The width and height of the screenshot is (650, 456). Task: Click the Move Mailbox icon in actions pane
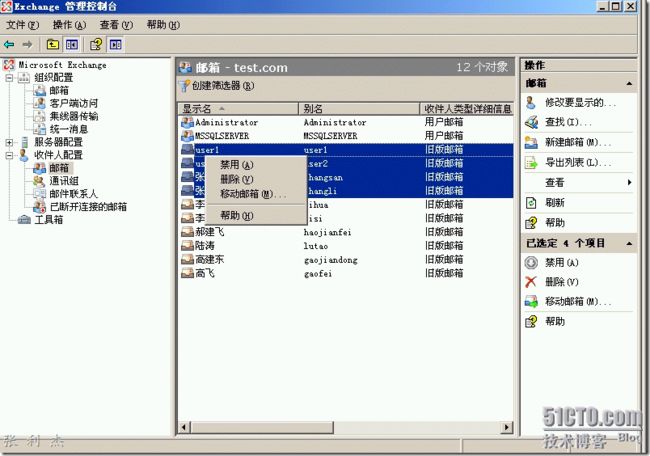point(531,301)
